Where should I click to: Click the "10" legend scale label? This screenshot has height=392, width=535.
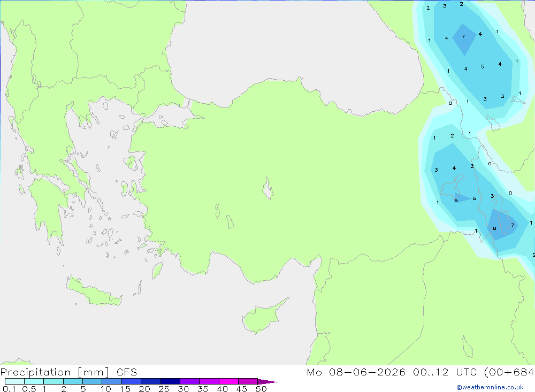coord(106,389)
